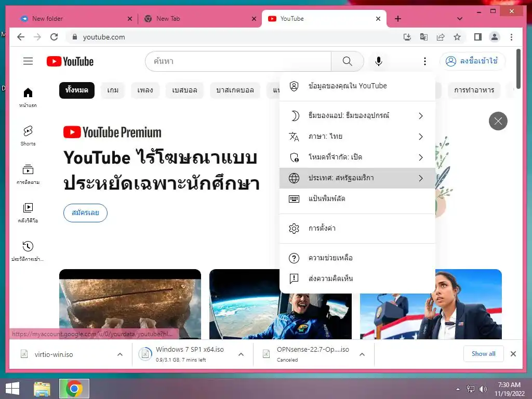Click Chrome icon in taskbar
Viewport: 532px width, 399px height.
pos(74,389)
